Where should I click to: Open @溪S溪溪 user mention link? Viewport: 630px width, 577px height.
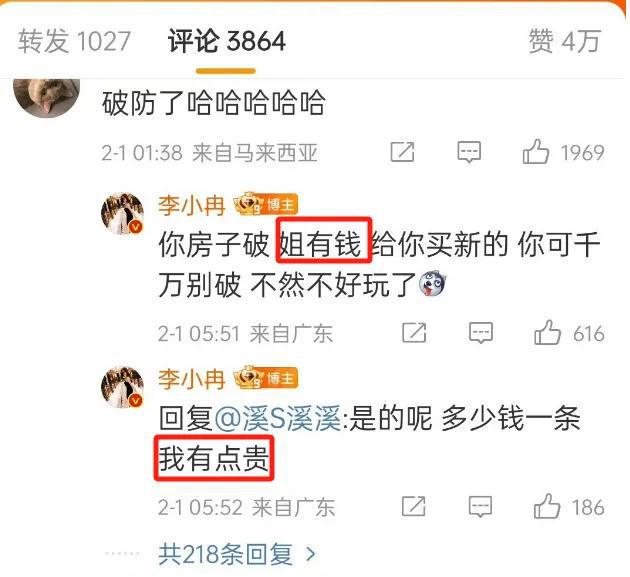point(278,419)
